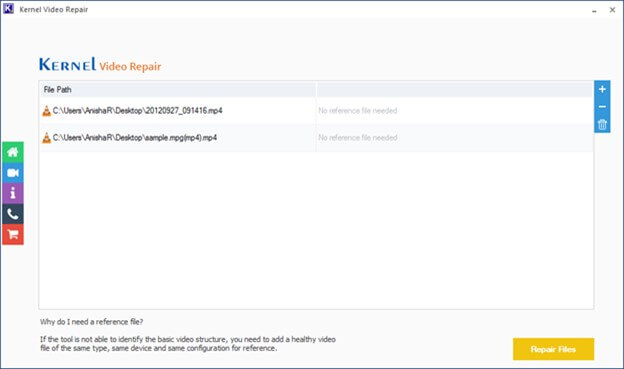The image size is (624, 369).
Task: Add a file with the plus icon
Action: (x=602, y=89)
